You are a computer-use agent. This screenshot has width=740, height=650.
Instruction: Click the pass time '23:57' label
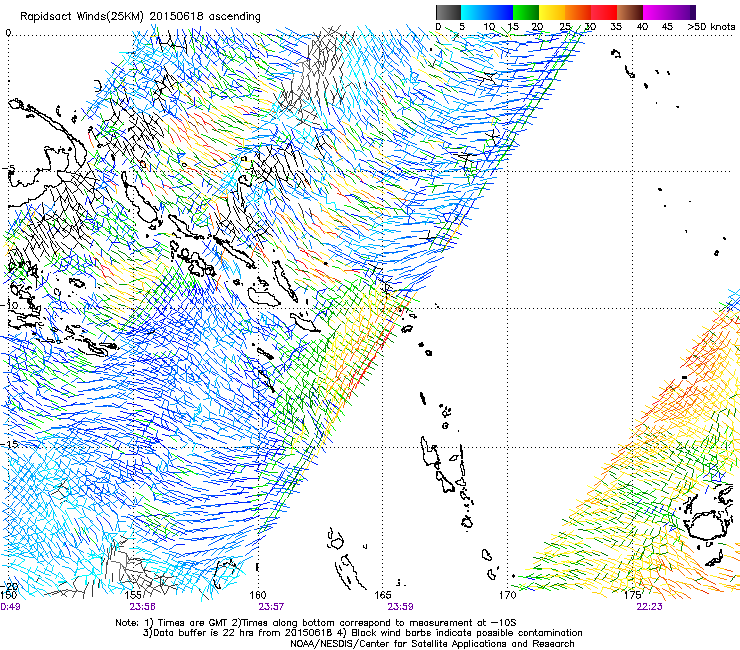271,607
